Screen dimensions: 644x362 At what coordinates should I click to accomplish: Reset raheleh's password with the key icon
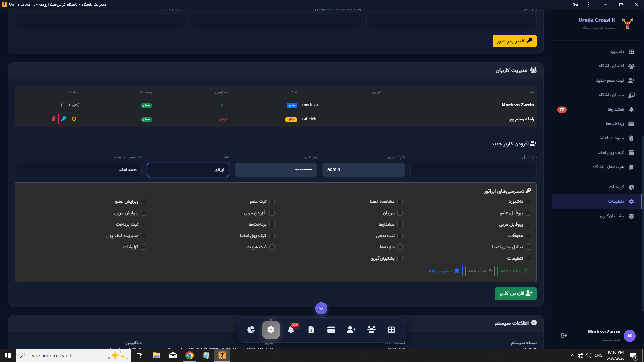click(x=64, y=119)
